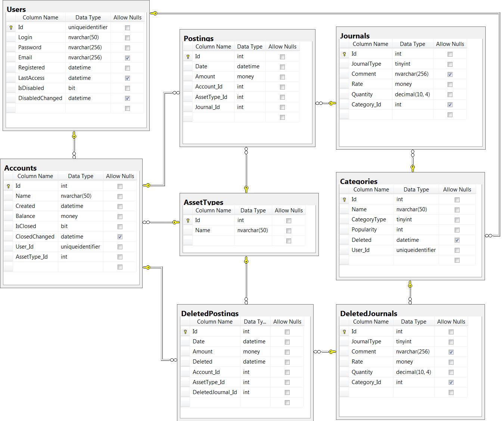Click Allow Nulls header in Categories table
Viewport: 504px width, 421px height.
pyautogui.click(x=457, y=190)
